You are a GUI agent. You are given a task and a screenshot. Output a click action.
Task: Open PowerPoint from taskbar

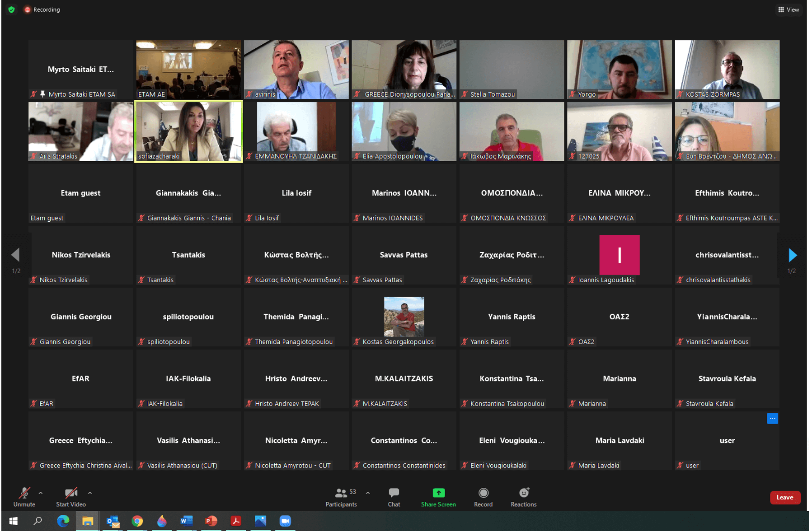(x=211, y=521)
